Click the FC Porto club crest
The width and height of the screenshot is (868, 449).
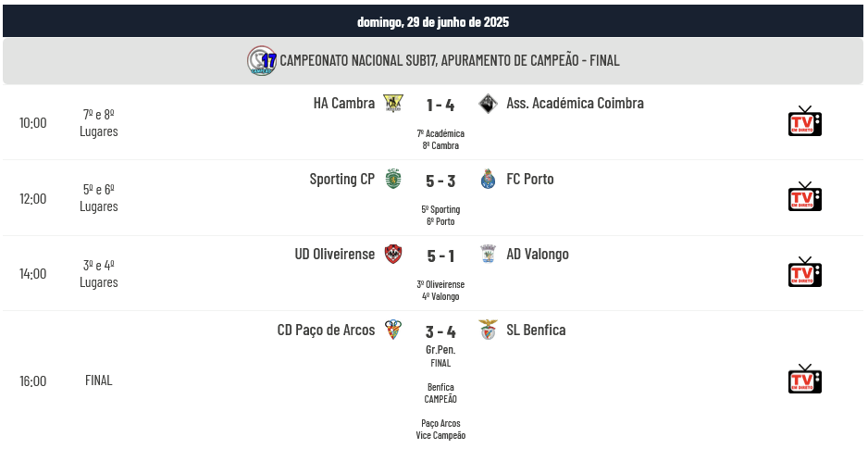pos(488,179)
